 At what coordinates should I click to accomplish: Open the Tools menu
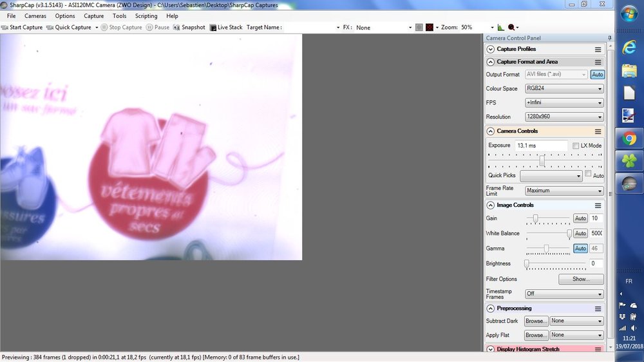[120, 16]
